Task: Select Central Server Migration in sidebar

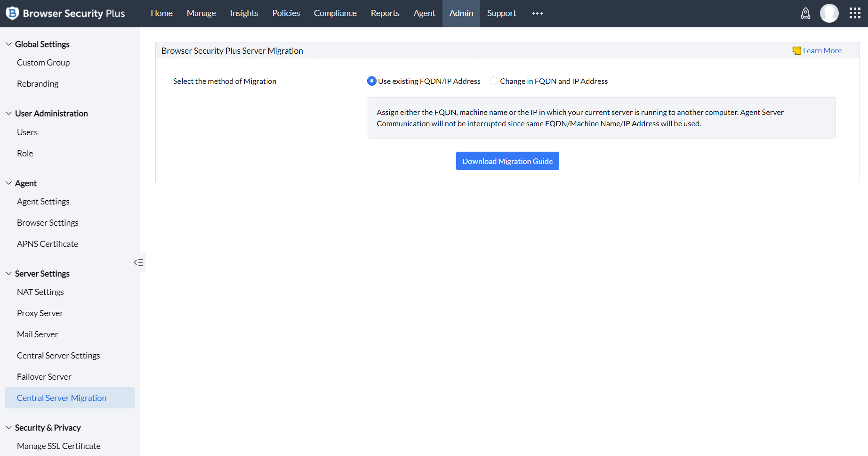Action: [70, 398]
